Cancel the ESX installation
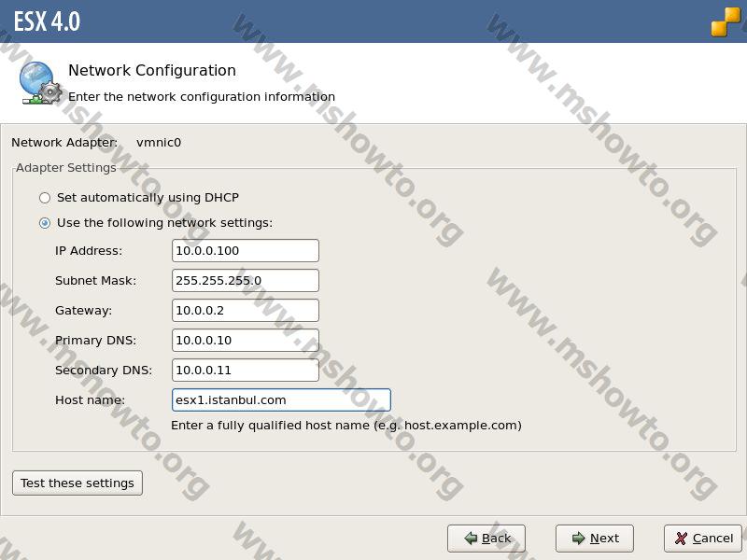Image resolution: width=747 pixels, height=560 pixels. (703, 539)
